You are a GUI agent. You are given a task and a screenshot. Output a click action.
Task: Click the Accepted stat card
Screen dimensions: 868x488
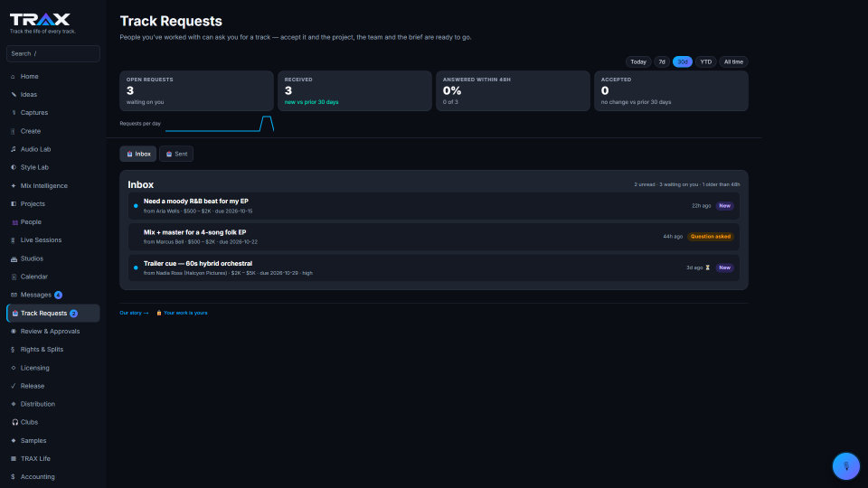coord(671,90)
